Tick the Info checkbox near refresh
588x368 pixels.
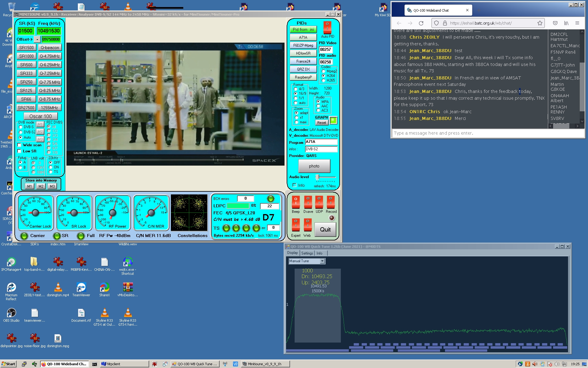pos(295,185)
